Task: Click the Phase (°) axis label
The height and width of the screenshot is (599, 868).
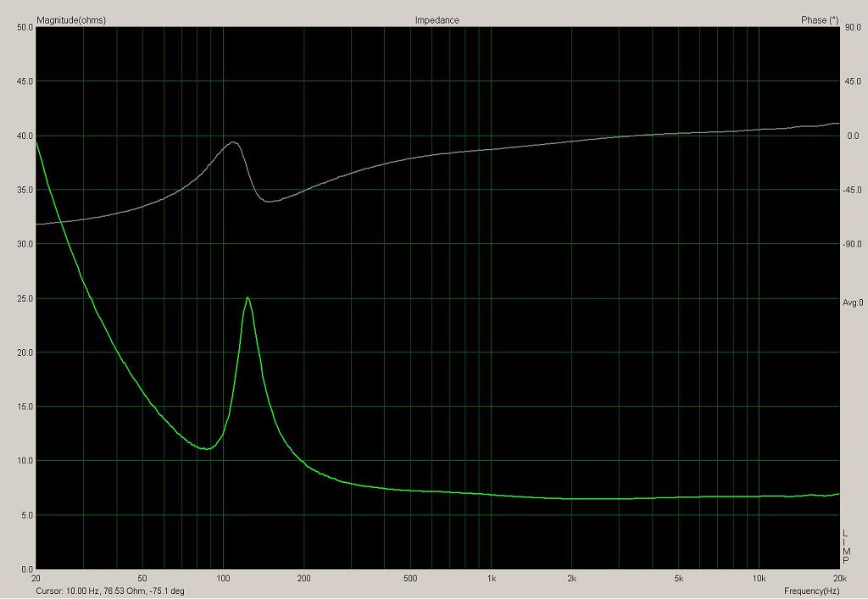Action: point(820,20)
